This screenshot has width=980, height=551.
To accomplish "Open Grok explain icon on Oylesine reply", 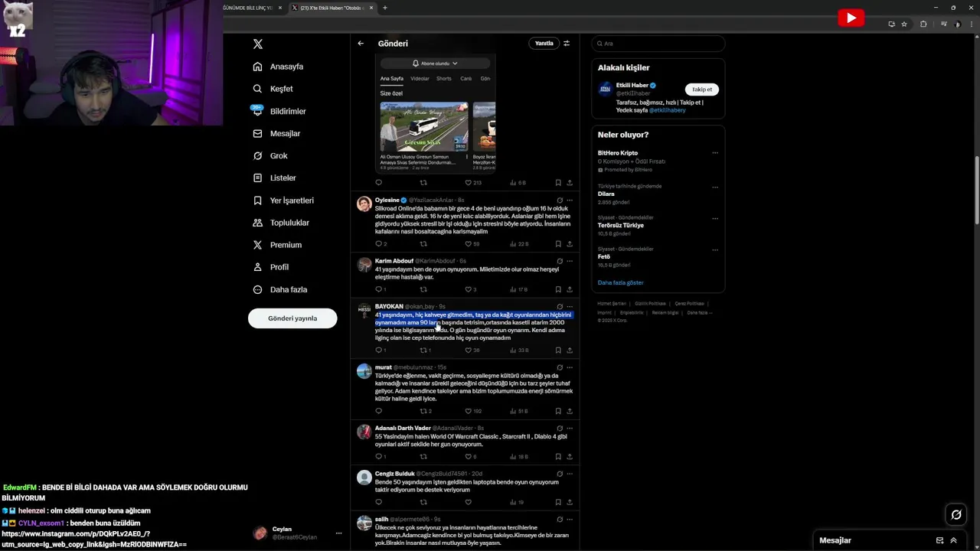I will tap(560, 201).
